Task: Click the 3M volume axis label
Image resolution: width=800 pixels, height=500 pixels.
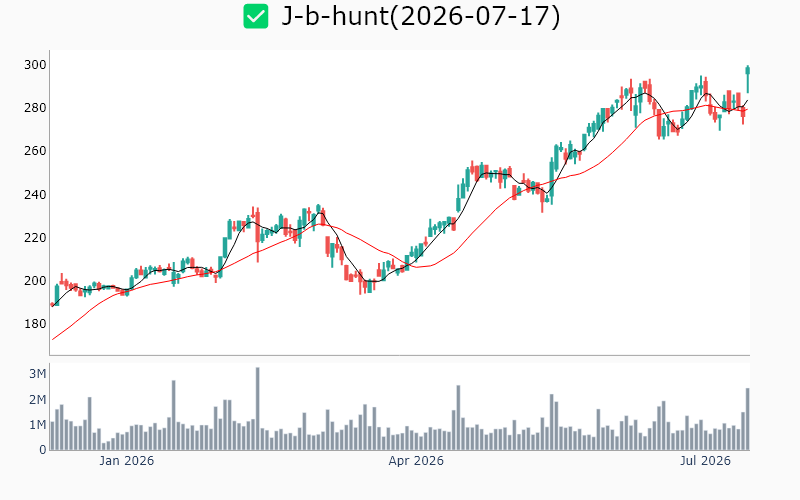Action: [37, 374]
